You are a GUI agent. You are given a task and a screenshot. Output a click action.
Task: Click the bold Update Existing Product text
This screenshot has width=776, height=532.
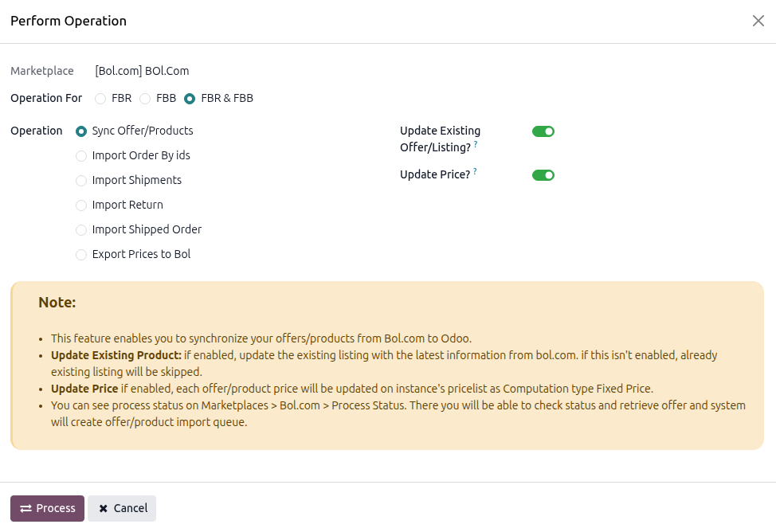(116, 355)
